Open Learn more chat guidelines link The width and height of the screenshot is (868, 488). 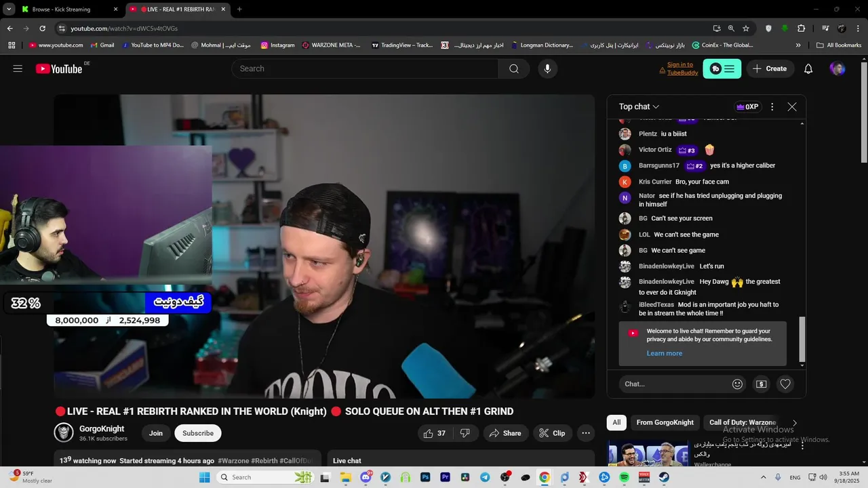tap(665, 353)
